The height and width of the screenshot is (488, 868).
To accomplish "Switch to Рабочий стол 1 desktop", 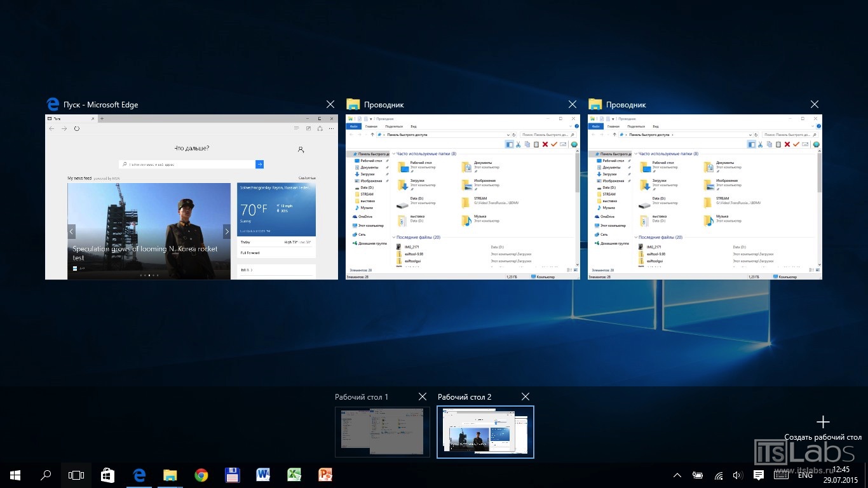I will (x=383, y=431).
